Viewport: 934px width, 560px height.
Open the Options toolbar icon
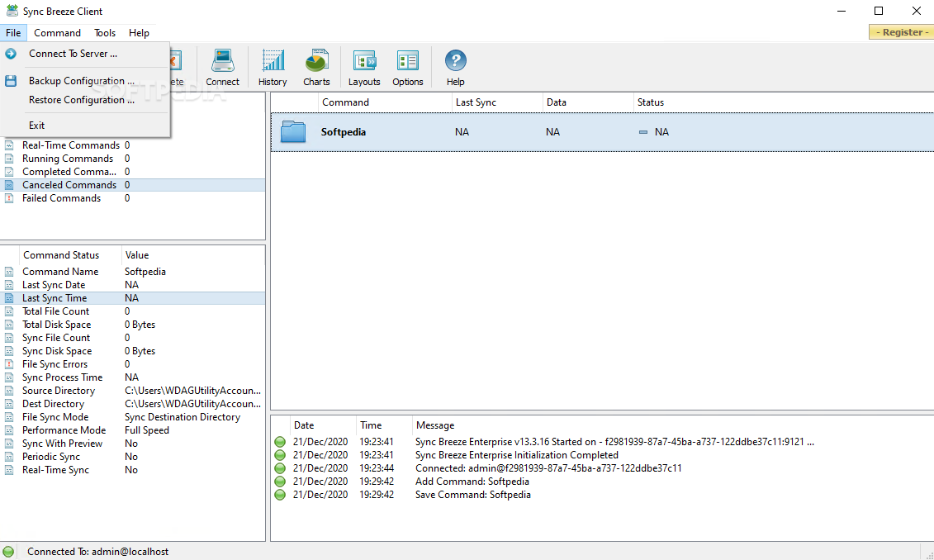tap(408, 61)
